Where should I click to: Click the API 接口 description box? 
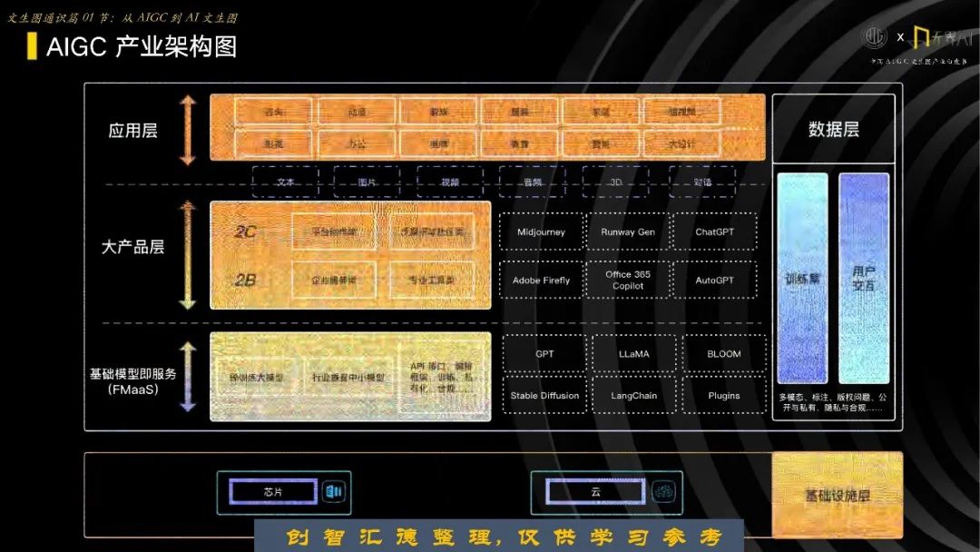[443, 377]
